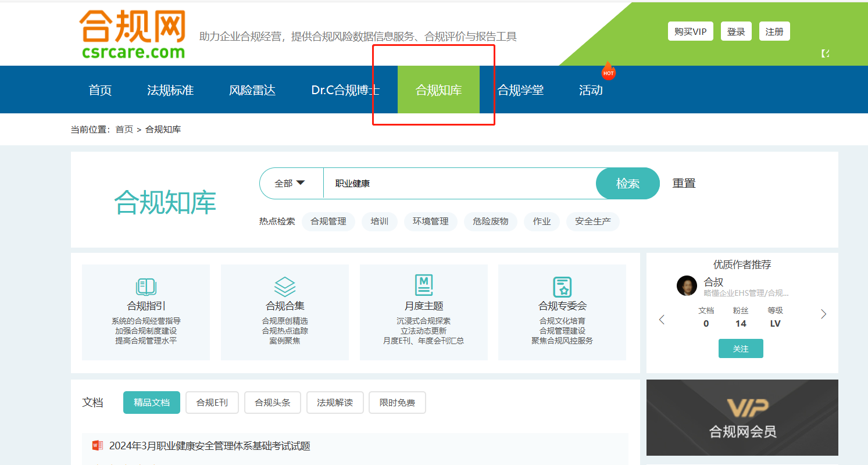
Task: Open the 法规标准 navigation tab
Action: (170, 90)
